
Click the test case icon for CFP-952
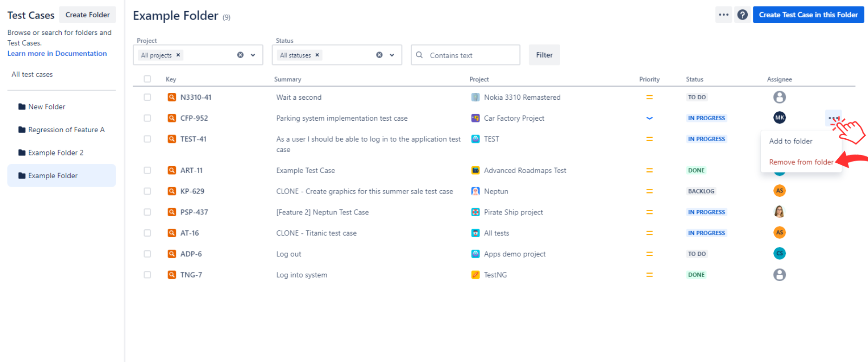172,118
